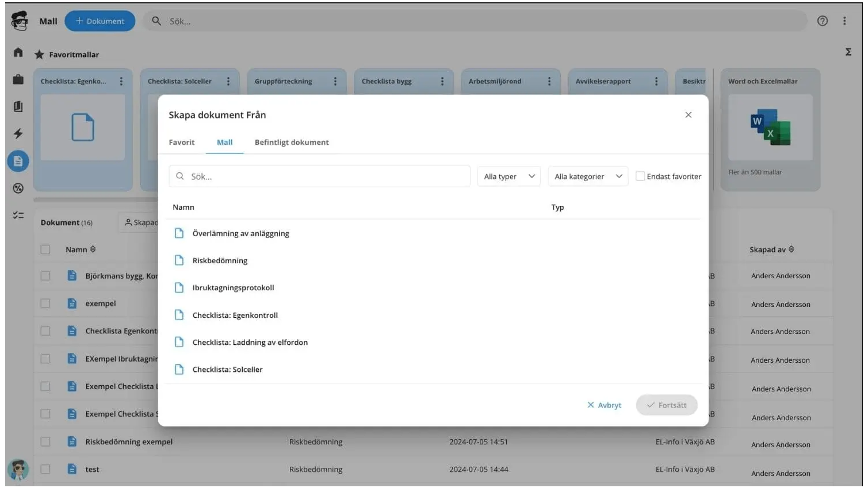Enable the Endast favoriter checkbox

[640, 176]
